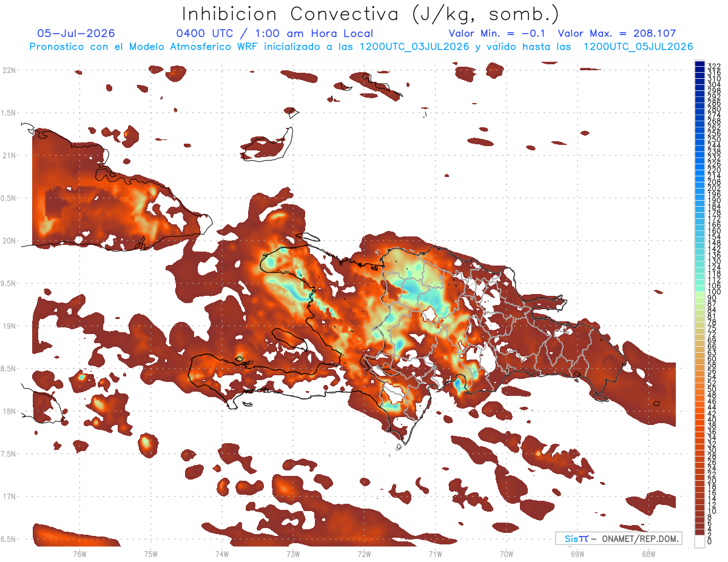Click the "SisTT - ONAMET/REP.DOM." credit box
The image size is (728, 562).
[x=619, y=538]
